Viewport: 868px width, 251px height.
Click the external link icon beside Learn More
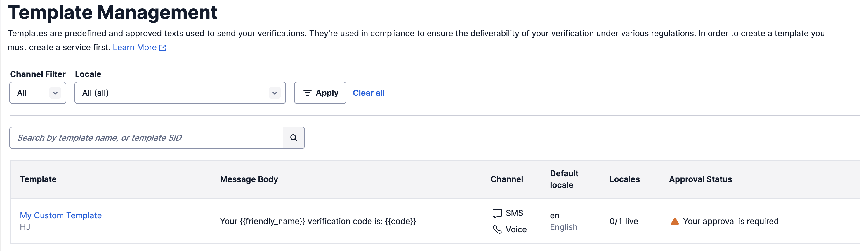click(x=163, y=48)
